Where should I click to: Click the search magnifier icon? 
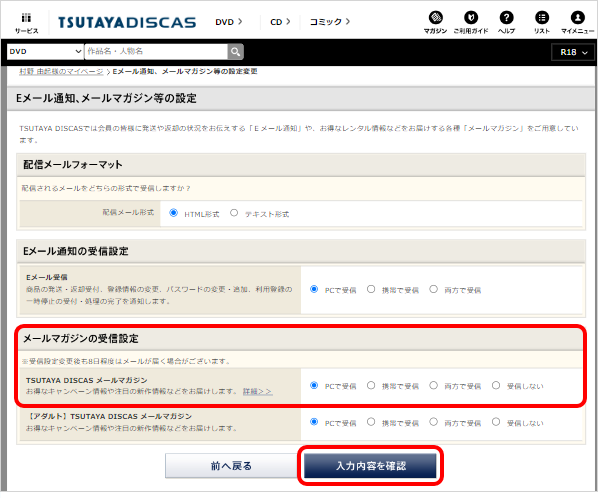[235, 51]
